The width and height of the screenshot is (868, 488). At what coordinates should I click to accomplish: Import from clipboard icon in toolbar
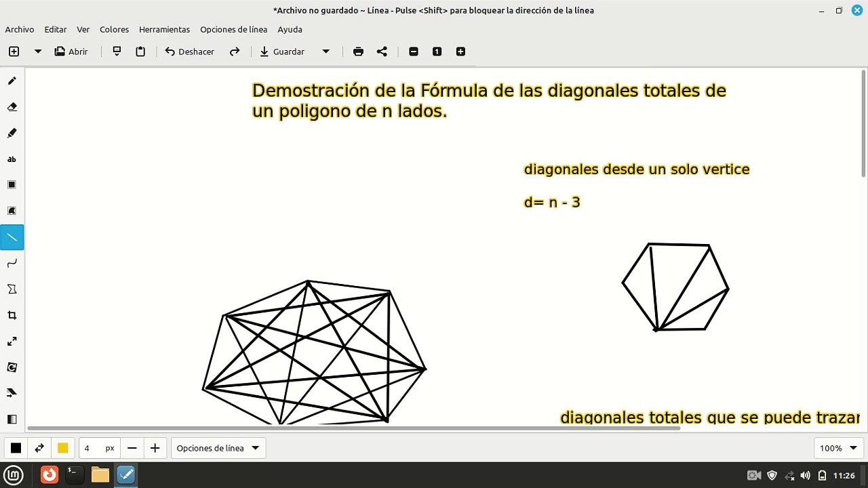tap(117, 52)
